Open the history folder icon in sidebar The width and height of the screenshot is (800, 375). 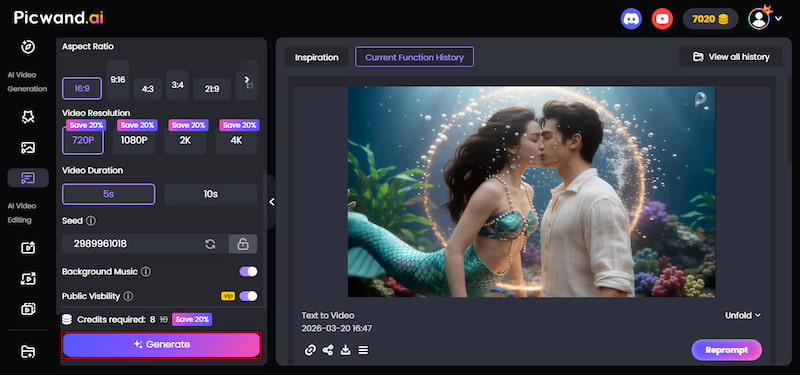click(x=28, y=352)
